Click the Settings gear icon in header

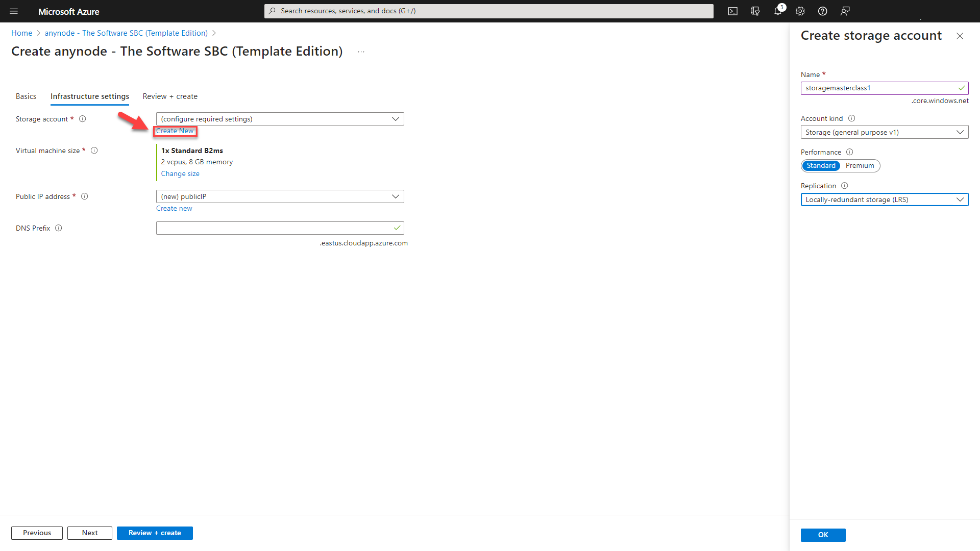pos(800,11)
